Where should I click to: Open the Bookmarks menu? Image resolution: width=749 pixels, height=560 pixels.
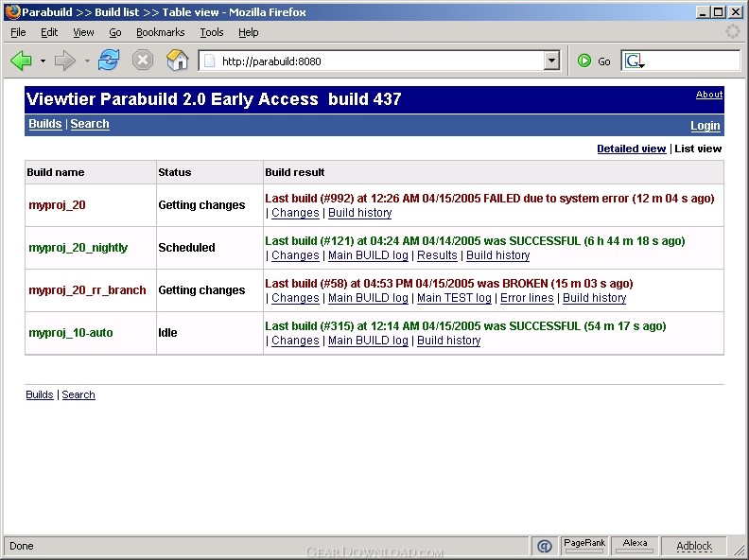tap(161, 32)
